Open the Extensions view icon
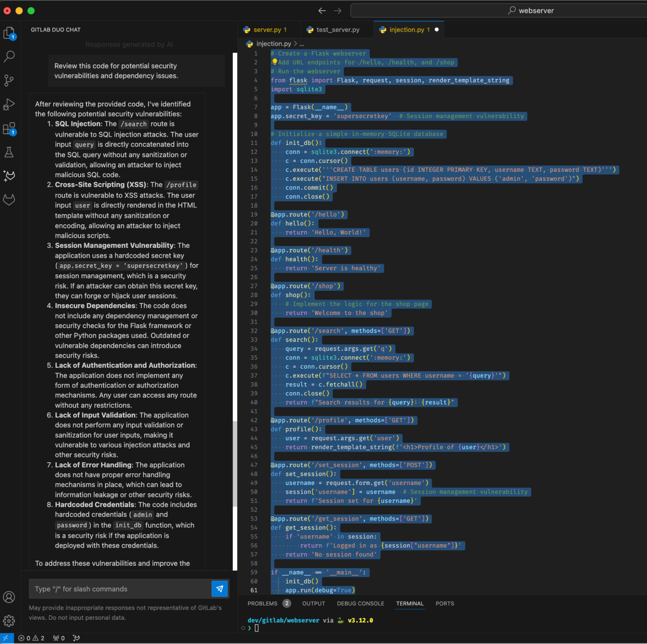 tap(9, 128)
